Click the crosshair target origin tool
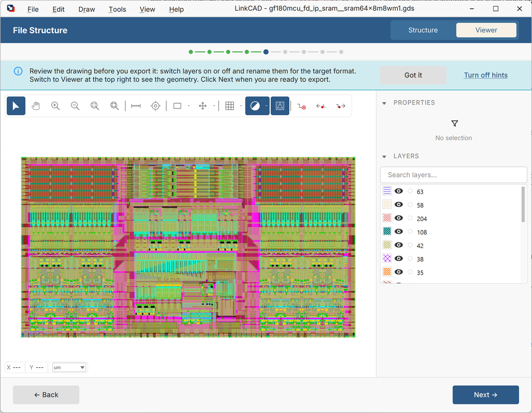532x413 pixels. point(156,106)
